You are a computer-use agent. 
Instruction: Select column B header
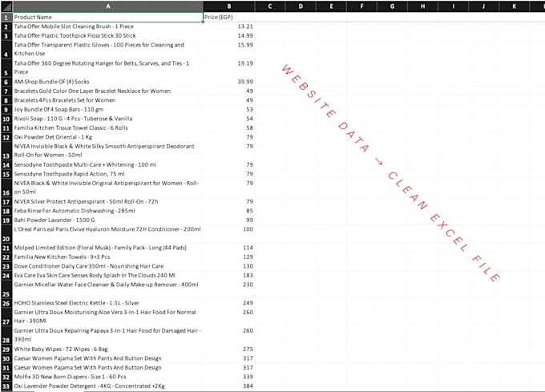228,6
